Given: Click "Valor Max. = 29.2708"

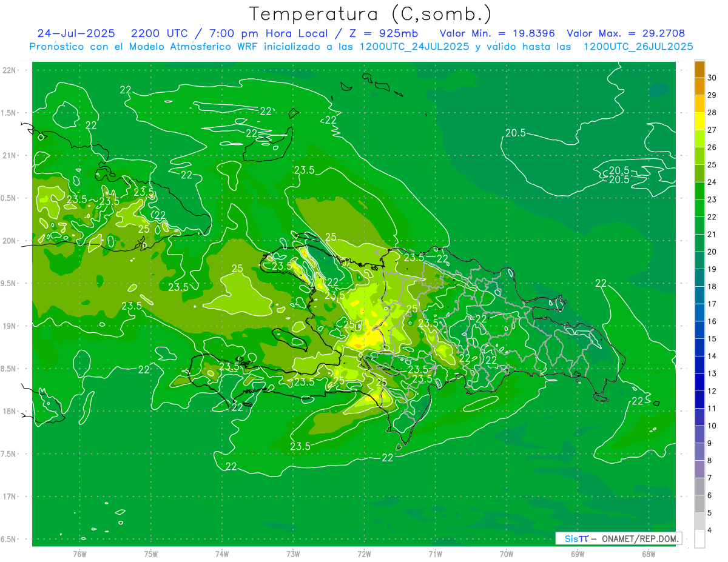Looking at the screenshot, I should click(626, 33).
